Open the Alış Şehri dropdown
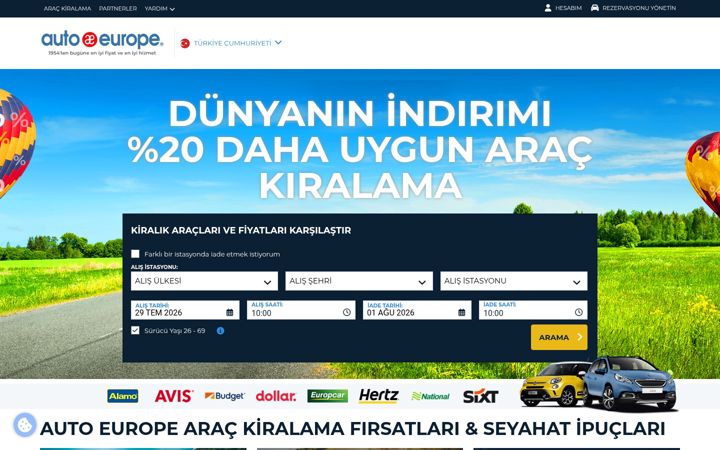Image resolution: width=720 pixels, height=450 pixels. tap(359, 281)
